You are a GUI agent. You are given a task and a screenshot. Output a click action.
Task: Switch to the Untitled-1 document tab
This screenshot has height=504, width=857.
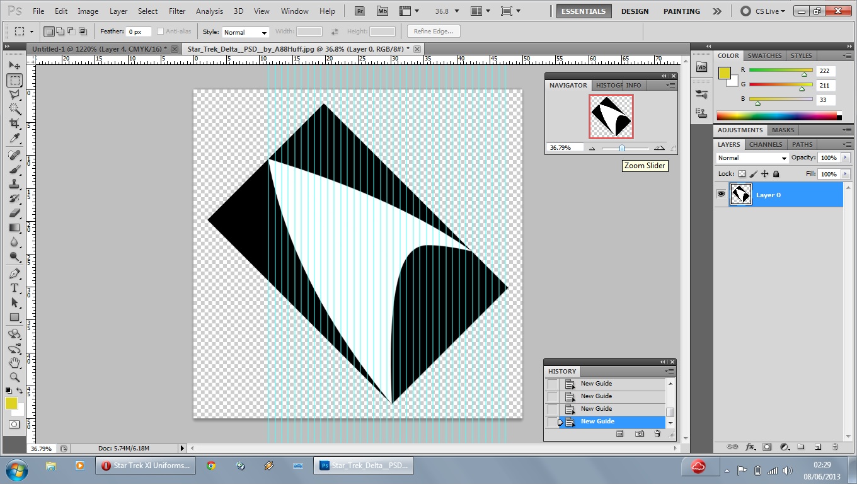click(100, 49)
